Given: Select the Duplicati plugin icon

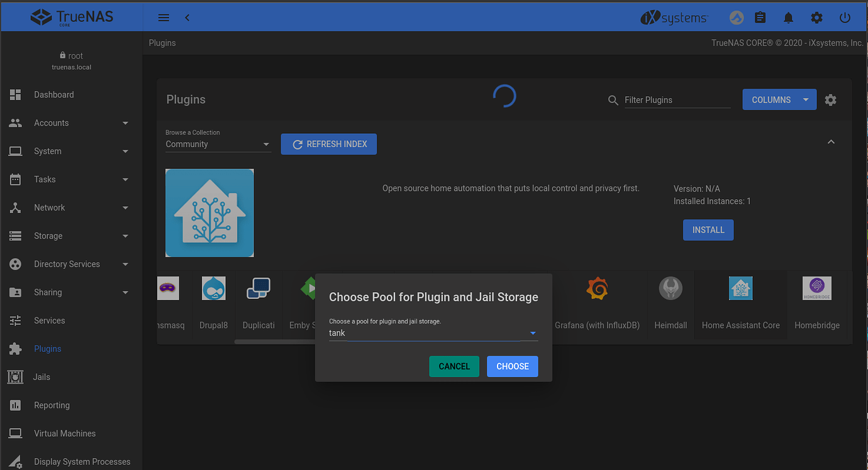Looking at the screenshot, I should click(x=259, y=288).
